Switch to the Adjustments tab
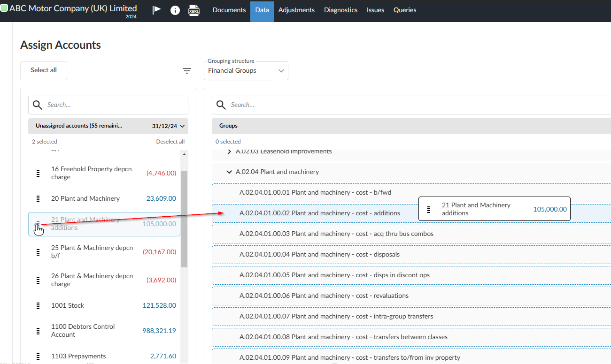The image size is (611, 364). point(296,9)
